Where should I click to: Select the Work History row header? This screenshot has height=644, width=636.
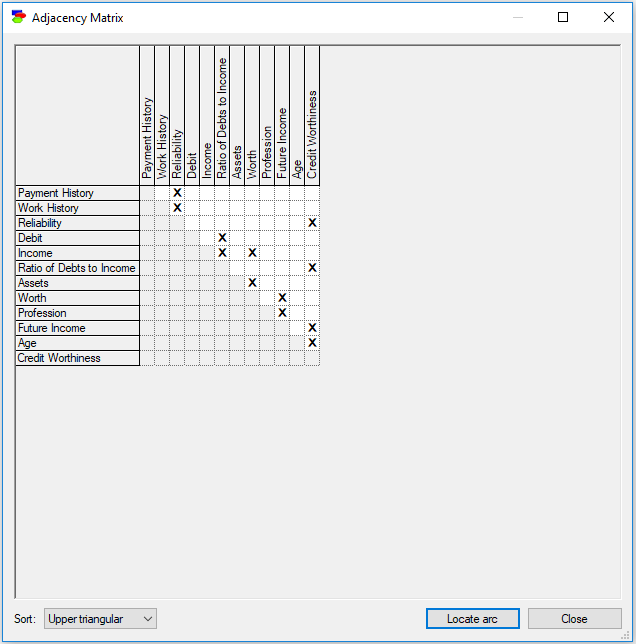78,208
